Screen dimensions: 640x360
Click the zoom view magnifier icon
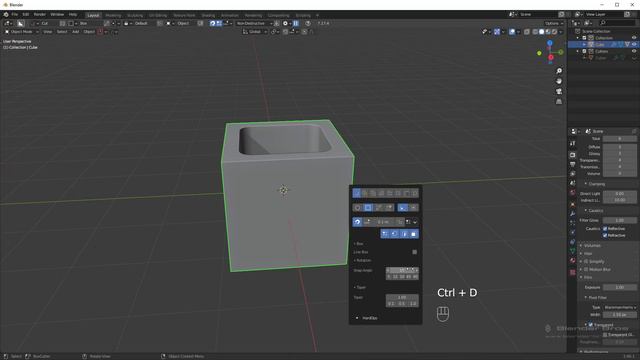(559, 71)
